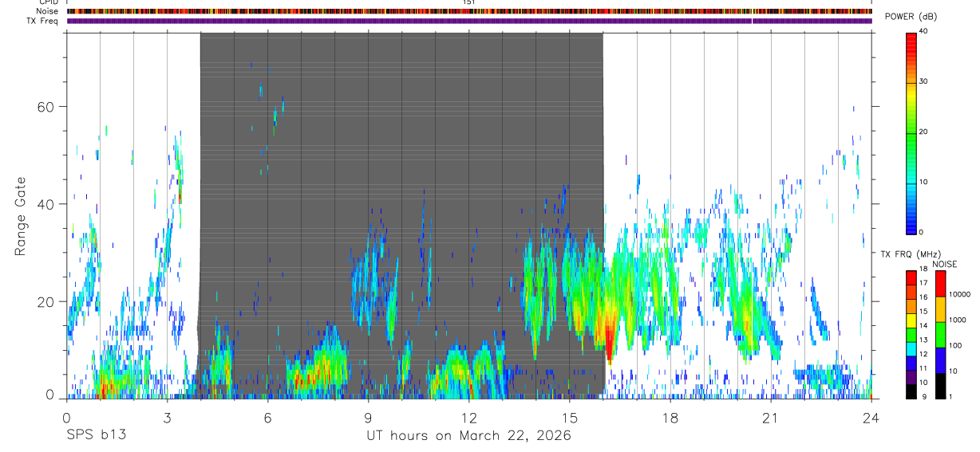The image size is (980, 452).
Task: Click the POWER (dB) colorbar title
Action: pyautogui.click(x=911, y=17)
